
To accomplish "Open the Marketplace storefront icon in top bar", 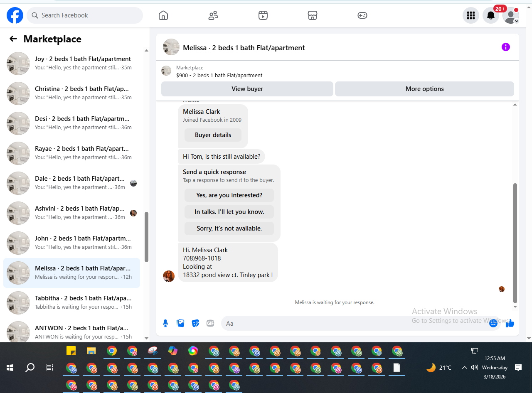I will click(x=313, y=15).
